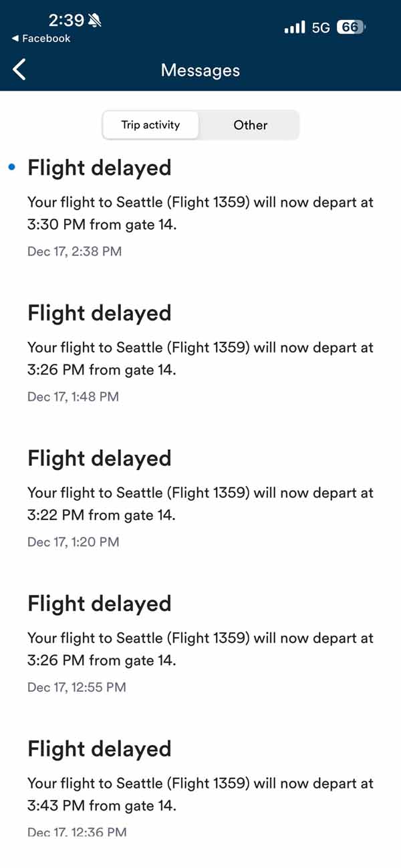Tap the status bar clock showing 2:39
Image resolution: width=401 pixels, height=868 pixels.
[66, 21]
